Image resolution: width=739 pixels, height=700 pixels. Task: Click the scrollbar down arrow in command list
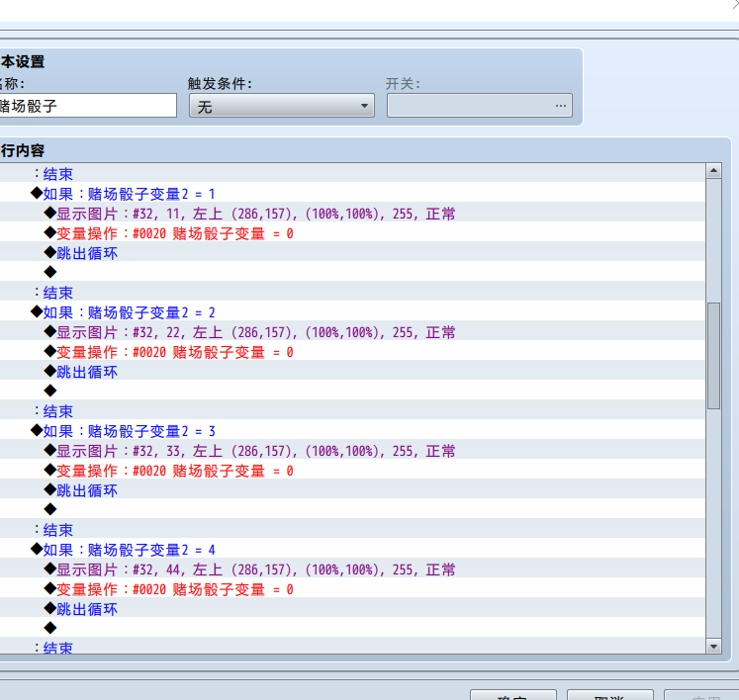pos(713,647)
